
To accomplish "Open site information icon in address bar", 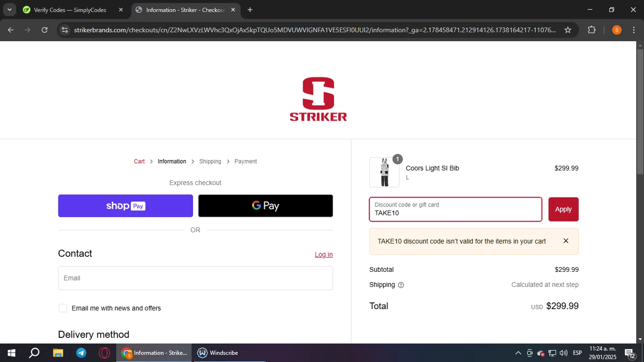I will (65, 30).
